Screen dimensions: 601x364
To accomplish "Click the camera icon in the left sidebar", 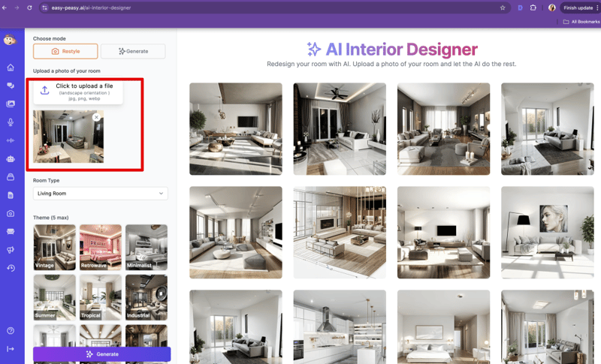I will [11, 213].
